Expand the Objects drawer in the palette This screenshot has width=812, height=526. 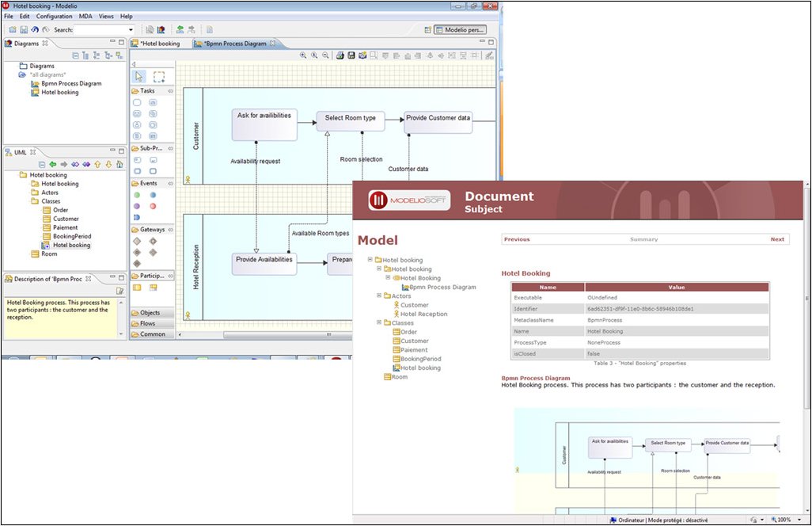click(x=152, y=312)
